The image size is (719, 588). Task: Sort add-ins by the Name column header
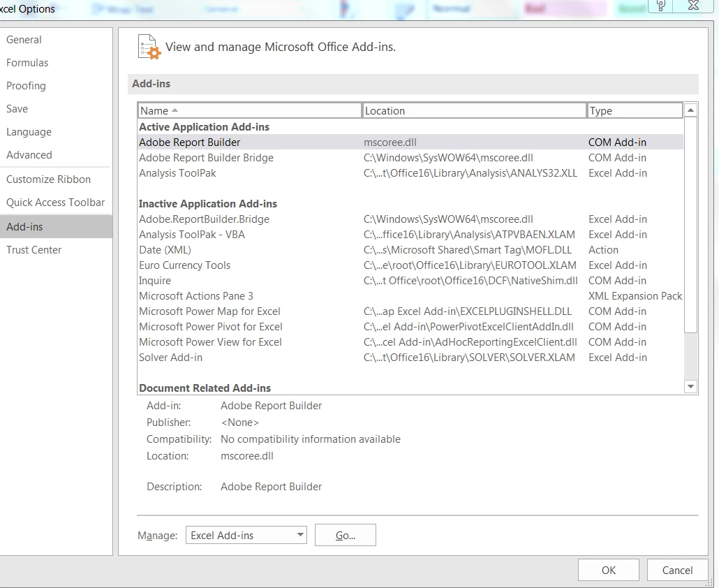pos(250,110)
